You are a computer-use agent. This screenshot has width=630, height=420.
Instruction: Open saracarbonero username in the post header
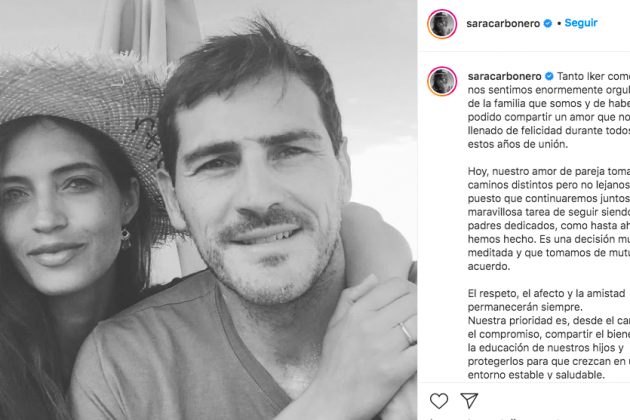point(503,24)
